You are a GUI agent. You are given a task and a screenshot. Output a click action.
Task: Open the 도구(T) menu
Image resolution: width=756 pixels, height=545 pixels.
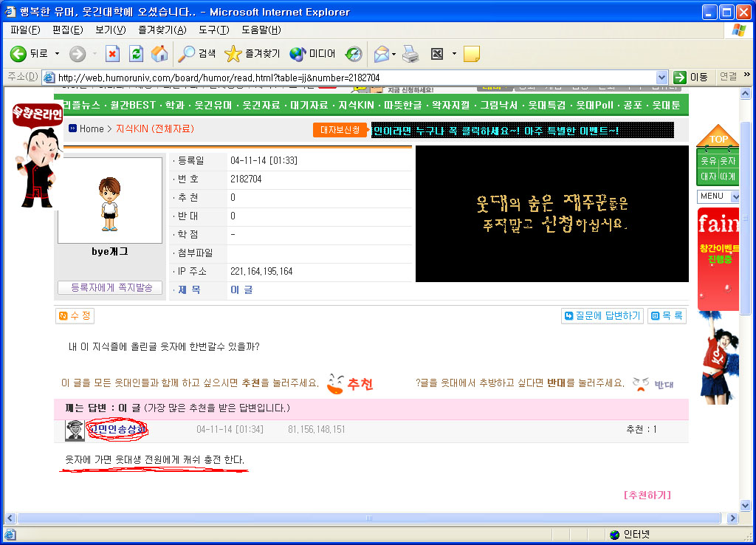[213, 30]
